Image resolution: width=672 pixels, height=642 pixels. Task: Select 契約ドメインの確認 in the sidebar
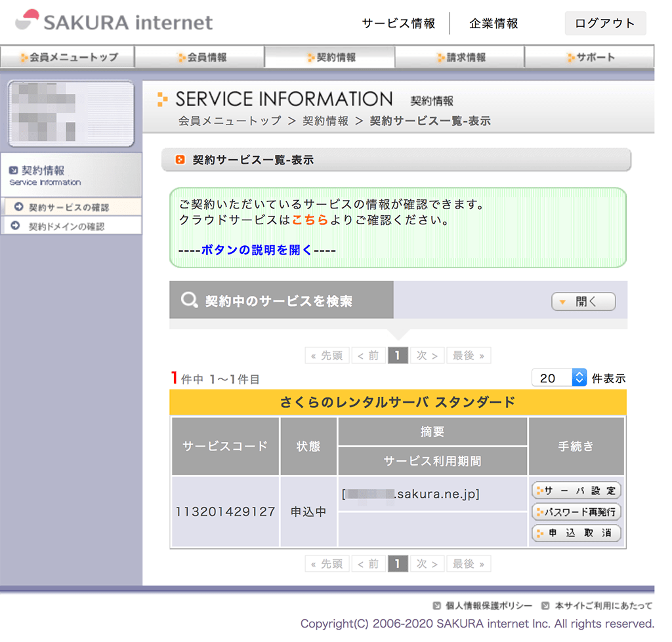point(72,226)
